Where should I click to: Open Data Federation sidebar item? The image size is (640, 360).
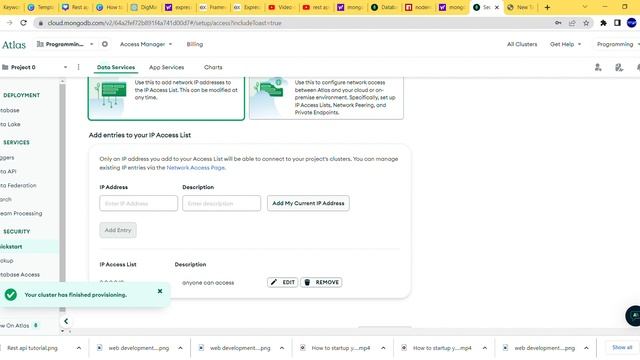[18, 185]
